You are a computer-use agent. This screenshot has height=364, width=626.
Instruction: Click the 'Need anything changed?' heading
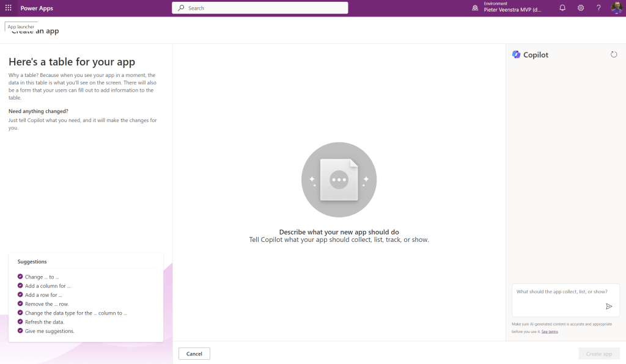39,111
